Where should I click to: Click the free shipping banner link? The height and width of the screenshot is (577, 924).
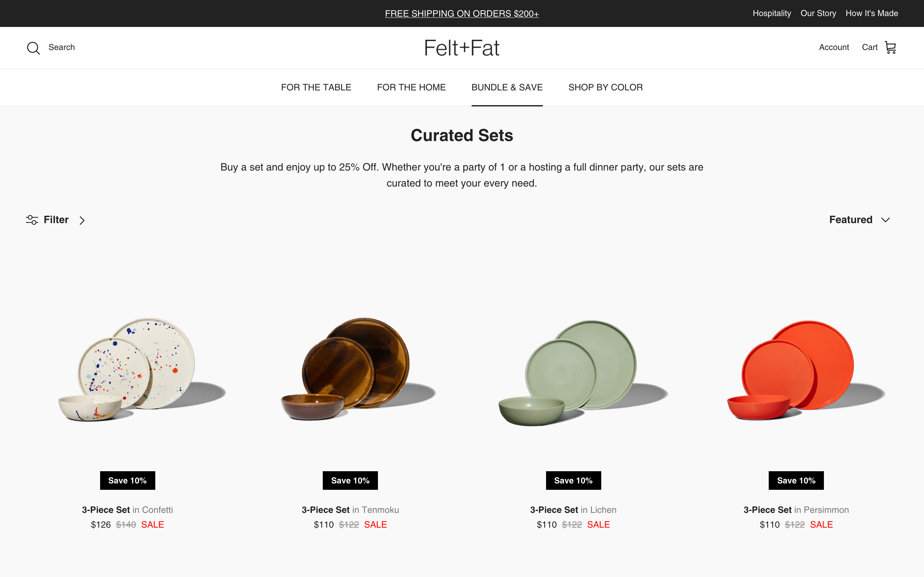coord(462,13)
